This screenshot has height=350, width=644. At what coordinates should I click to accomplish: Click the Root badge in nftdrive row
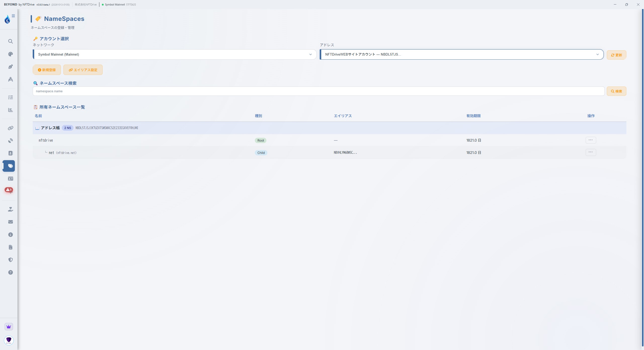coord(261,140)
